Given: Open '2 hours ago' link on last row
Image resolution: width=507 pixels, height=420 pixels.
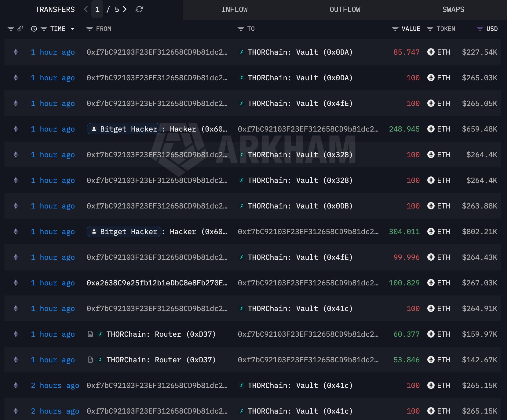Looking at the screenshot, I should pyautogui.click(x=55, y=411).
